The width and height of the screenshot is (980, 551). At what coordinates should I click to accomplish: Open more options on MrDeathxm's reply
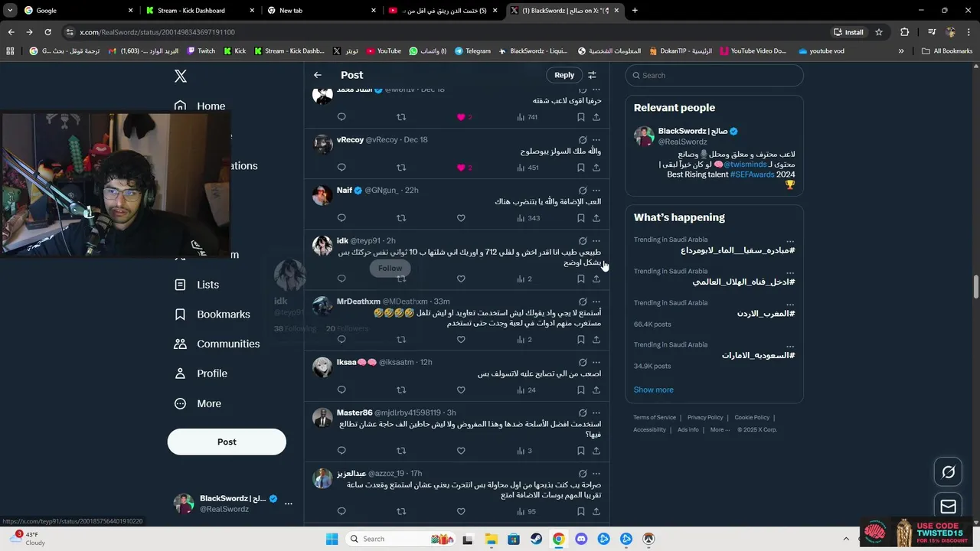click(596, 302)
